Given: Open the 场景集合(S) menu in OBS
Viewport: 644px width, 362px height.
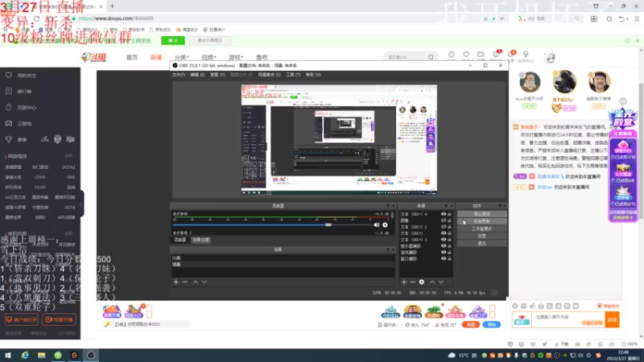Looking at the screenshot, I should click(269, 75).
